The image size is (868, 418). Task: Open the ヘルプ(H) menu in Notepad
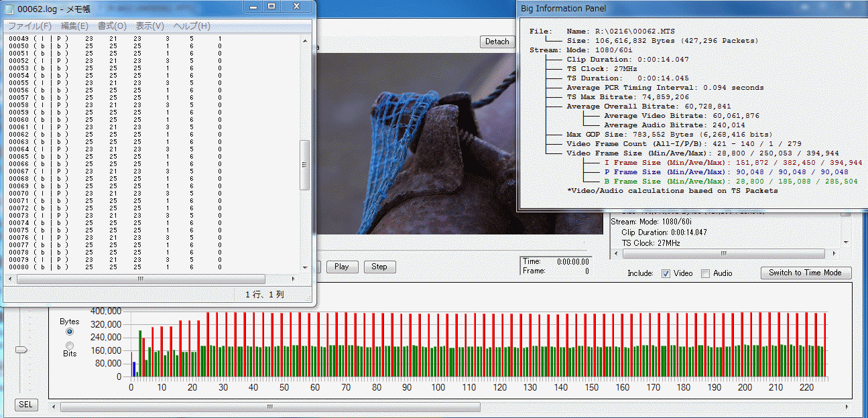[192, 26]
